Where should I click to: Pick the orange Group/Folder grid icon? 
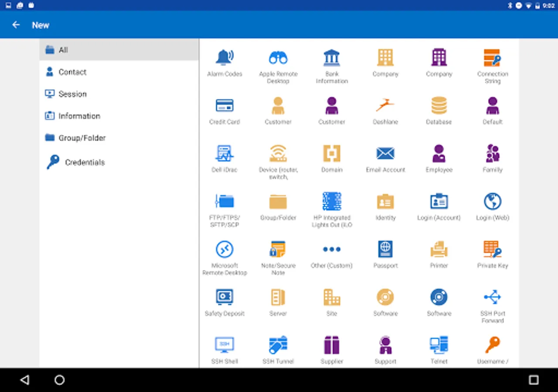click(278, 201)
